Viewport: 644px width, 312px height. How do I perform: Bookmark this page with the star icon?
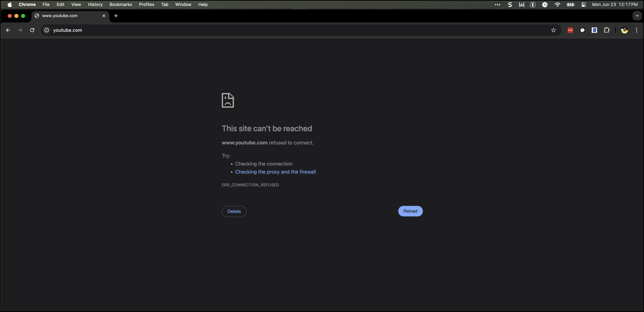pyautogui.click(x=553, y=30)
